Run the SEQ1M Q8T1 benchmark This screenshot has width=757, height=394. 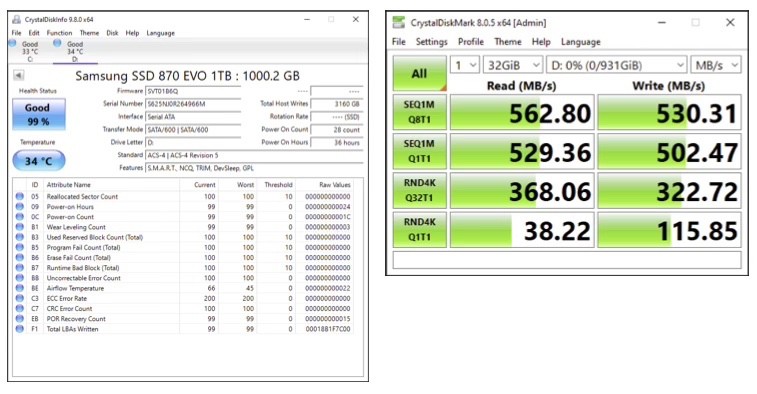point(420,112)
